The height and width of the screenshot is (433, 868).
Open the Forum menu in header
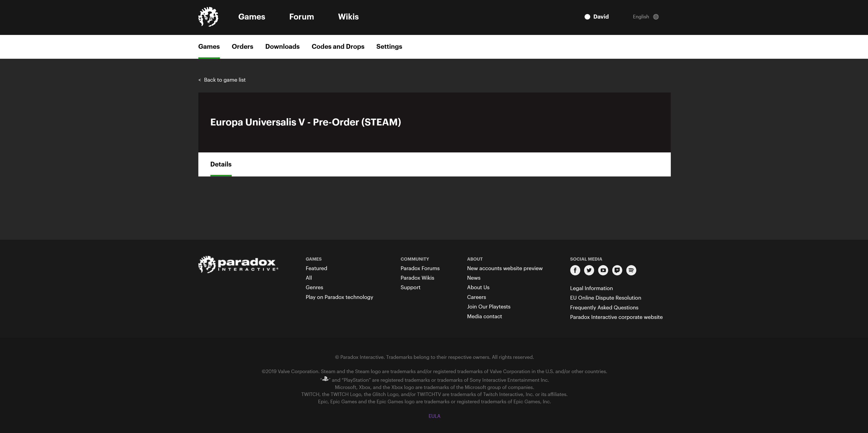pyautogui.click(x=301, y=17)
